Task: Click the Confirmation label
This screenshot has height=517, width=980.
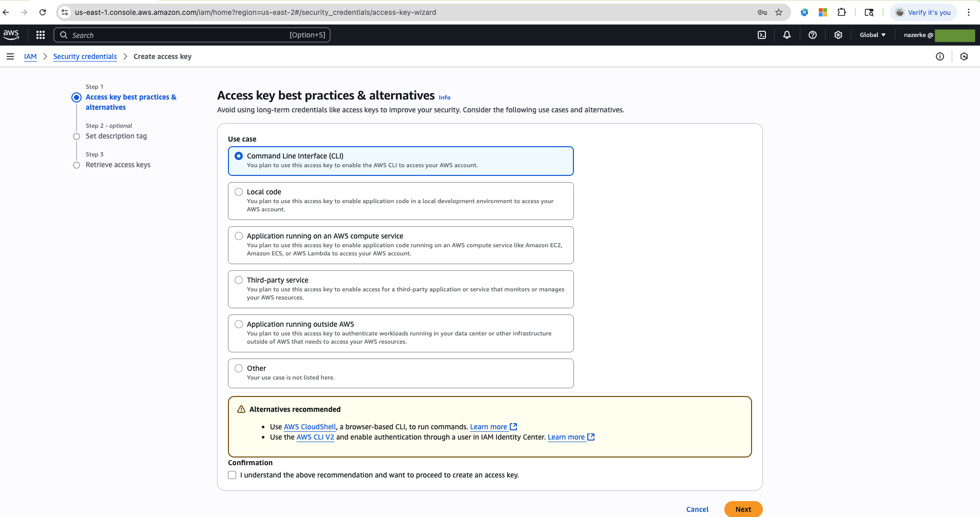Action: coord(251,463)
